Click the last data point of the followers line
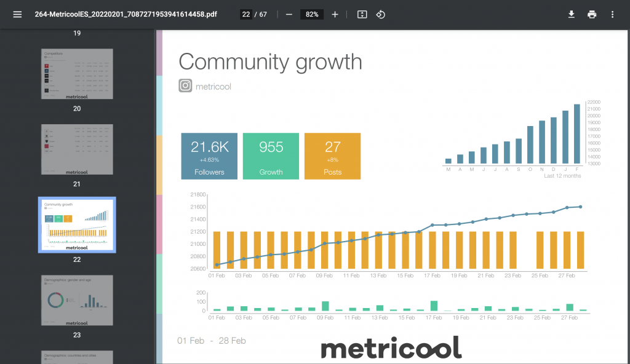The width and height of the screenshot is (630, 364). point(581,207)
